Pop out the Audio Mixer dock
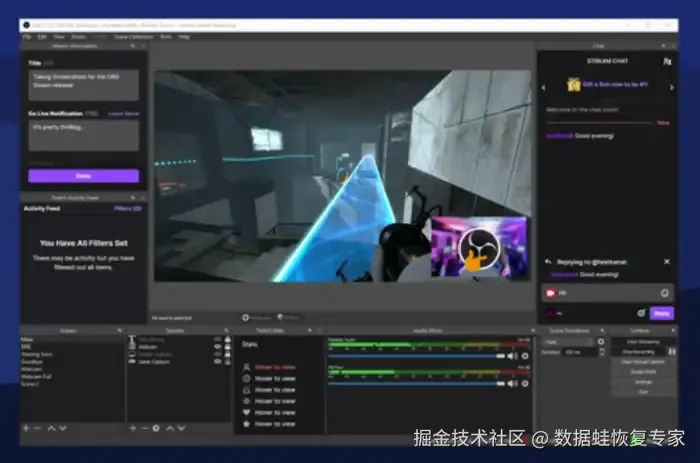700x463 pixels. click(533, 330)
